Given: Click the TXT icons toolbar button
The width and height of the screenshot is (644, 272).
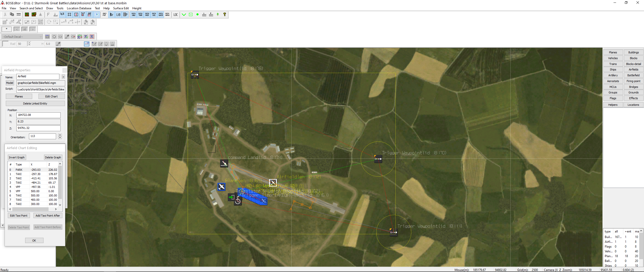Looking at the screenshot, I should coord(83,15).
